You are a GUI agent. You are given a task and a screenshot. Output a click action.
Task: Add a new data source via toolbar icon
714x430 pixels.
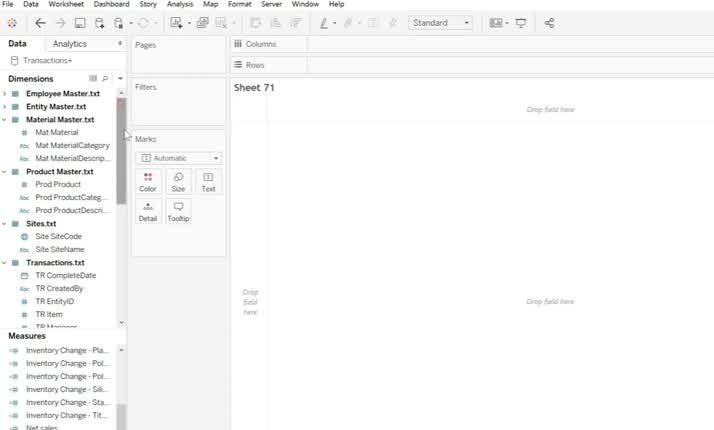[100, 23]
